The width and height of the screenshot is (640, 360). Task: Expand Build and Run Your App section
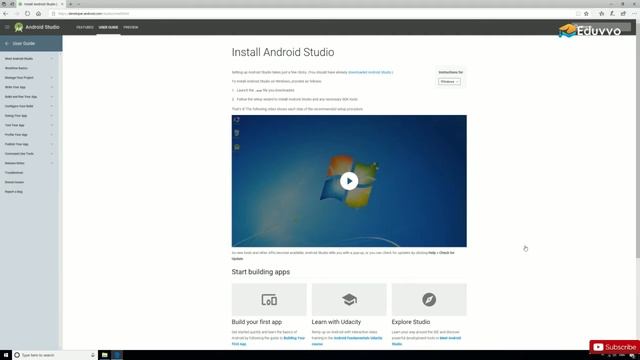click(29, 97)
